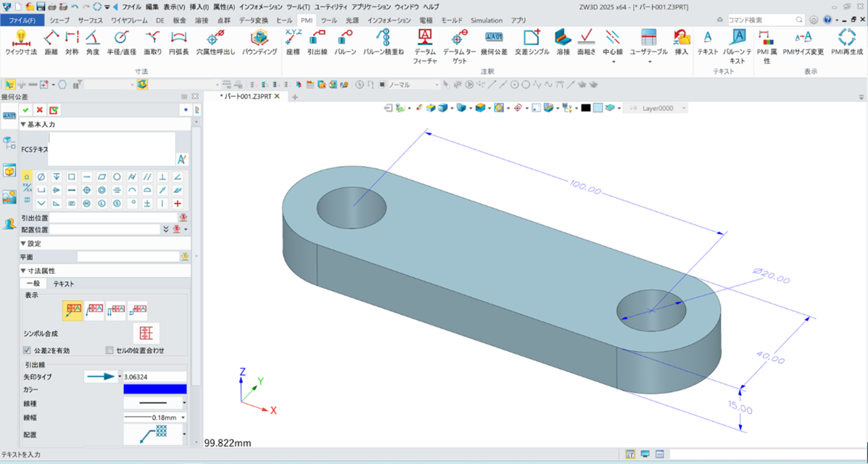Select the second leader display style option
Viewport: 868px width, 464px height.
95,310
